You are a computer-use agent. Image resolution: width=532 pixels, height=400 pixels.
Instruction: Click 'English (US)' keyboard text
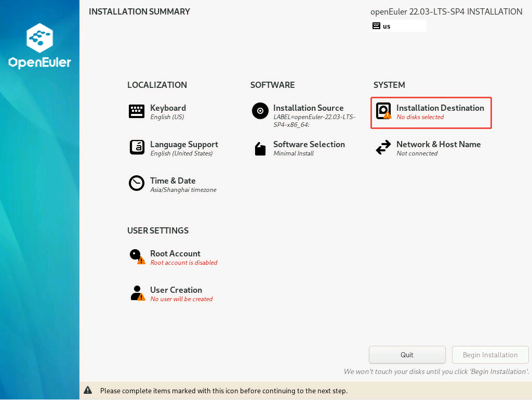click(167, 117)
